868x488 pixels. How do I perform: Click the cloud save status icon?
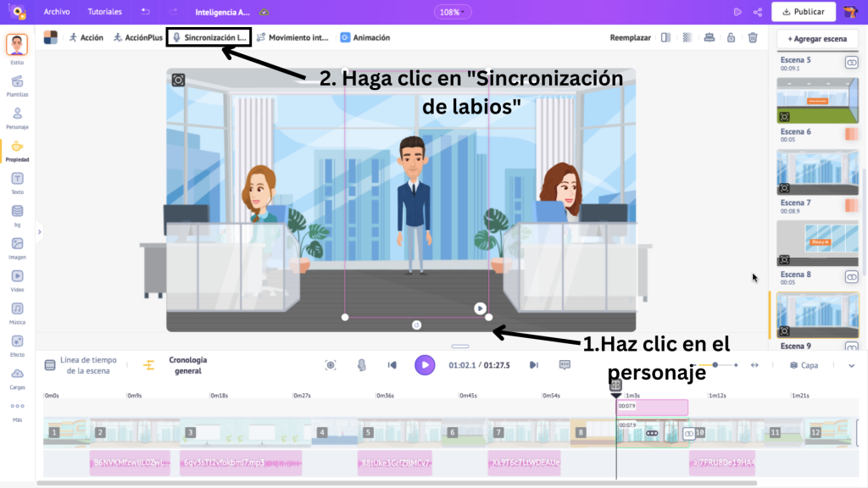[264, 12]
